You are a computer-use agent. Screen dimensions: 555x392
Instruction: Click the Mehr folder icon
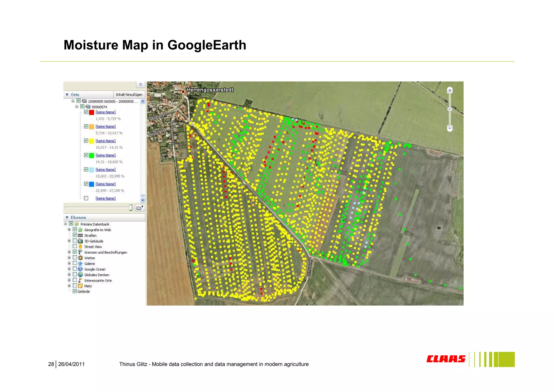[80, 286]
